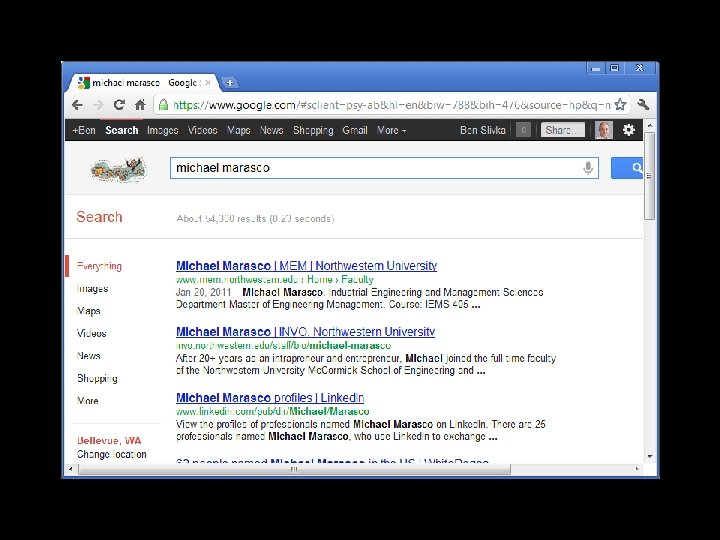Click the vertical scrollbar down arrow
The image size is (720, 540).
649,456
